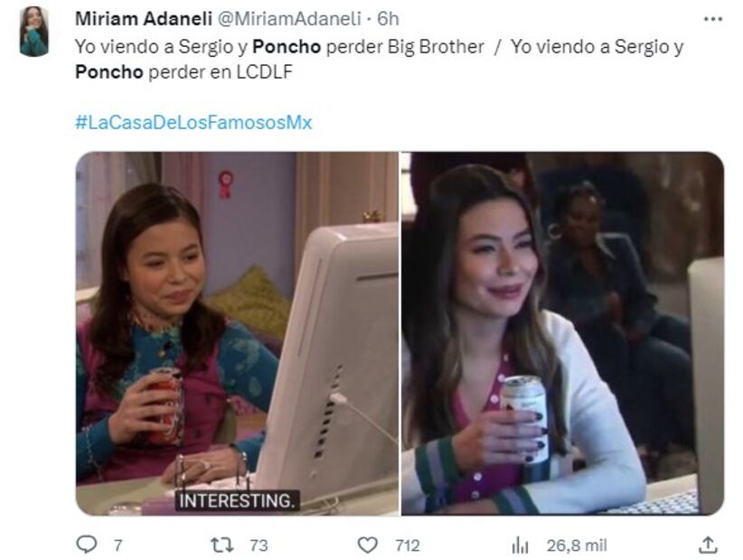Click the INTERESTING. caption on the image
This screenshot has width=743, height=560.
point(238,500)
